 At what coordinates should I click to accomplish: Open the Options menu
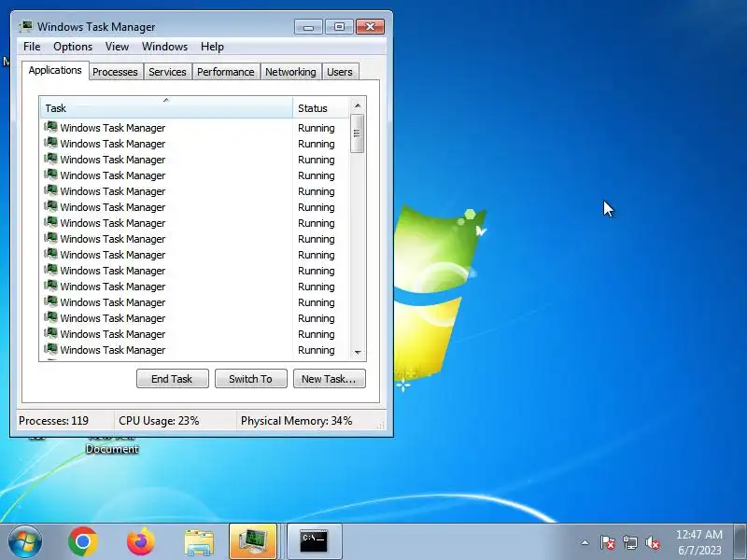(x=73, y=47)
